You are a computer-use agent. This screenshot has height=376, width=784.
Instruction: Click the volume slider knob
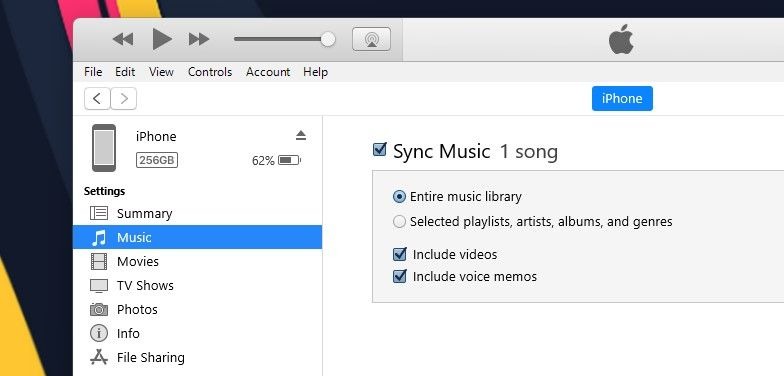point(328,39)
